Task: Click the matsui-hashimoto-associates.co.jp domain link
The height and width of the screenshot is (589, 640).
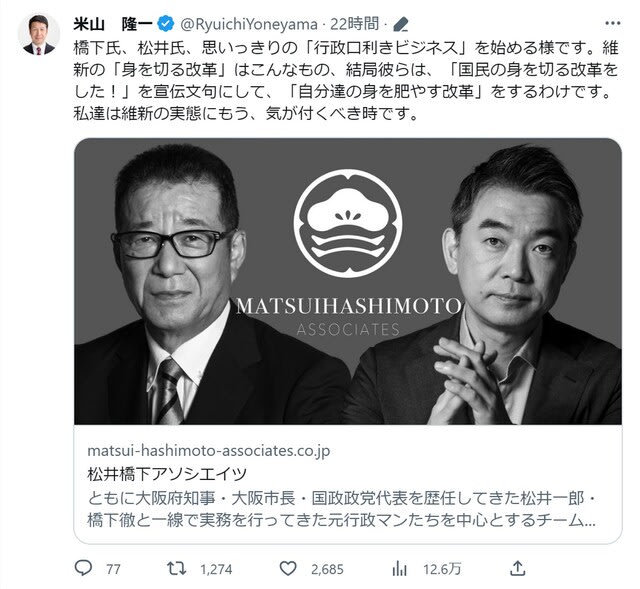Action: click(x=209, y=451)
